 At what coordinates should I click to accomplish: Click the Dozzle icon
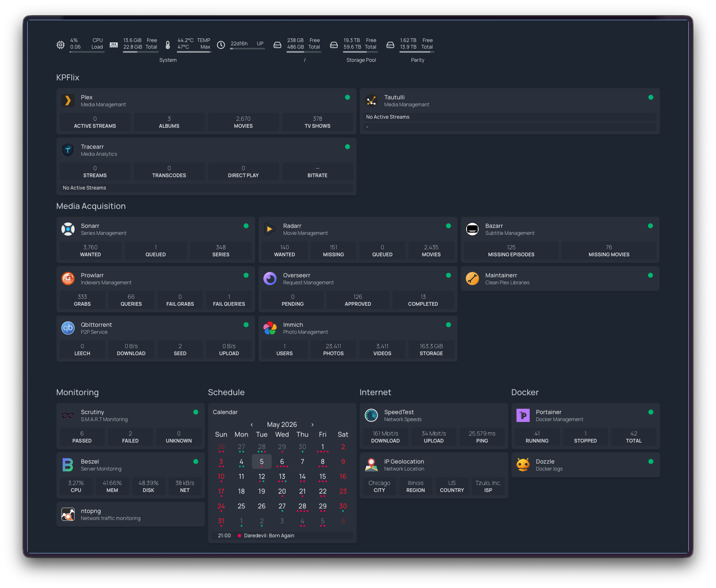(x=523, y=465)
